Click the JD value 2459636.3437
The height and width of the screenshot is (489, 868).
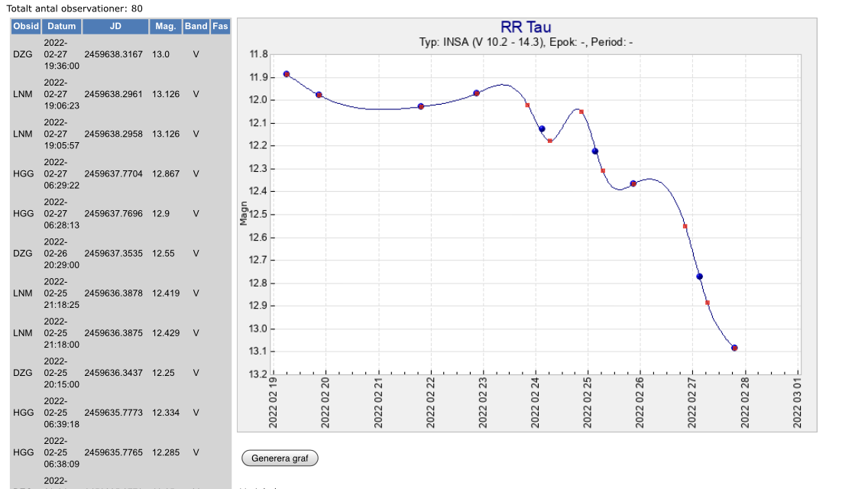113,372
